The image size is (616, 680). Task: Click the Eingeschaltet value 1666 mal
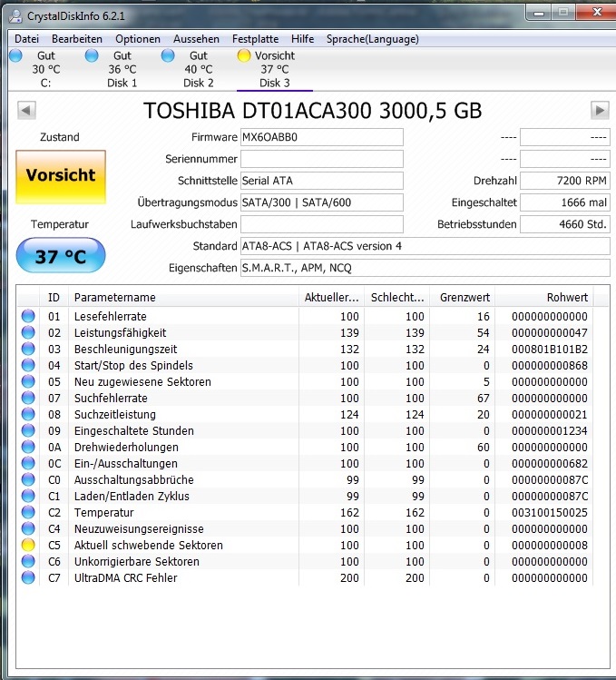pos(565,202)
